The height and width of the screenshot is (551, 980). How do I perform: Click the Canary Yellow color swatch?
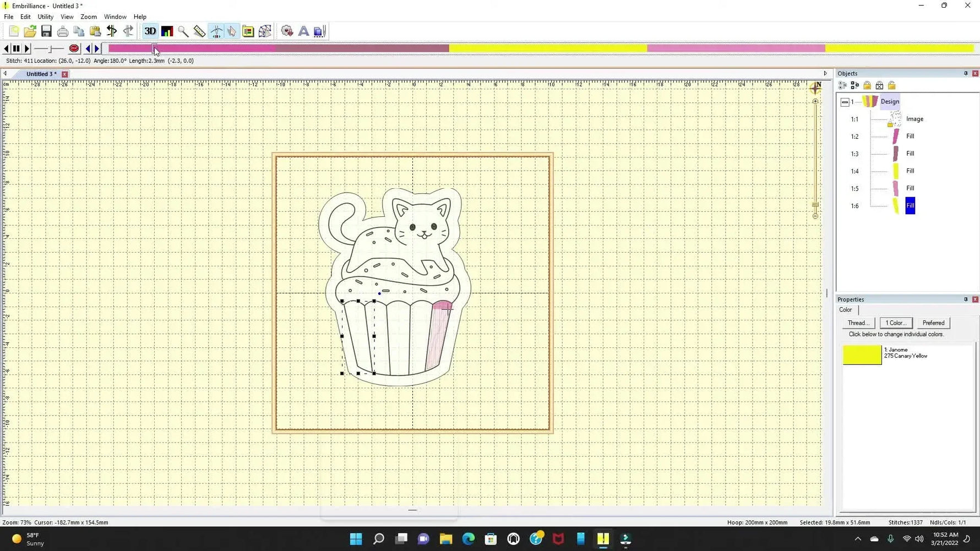tap(861, 355)
